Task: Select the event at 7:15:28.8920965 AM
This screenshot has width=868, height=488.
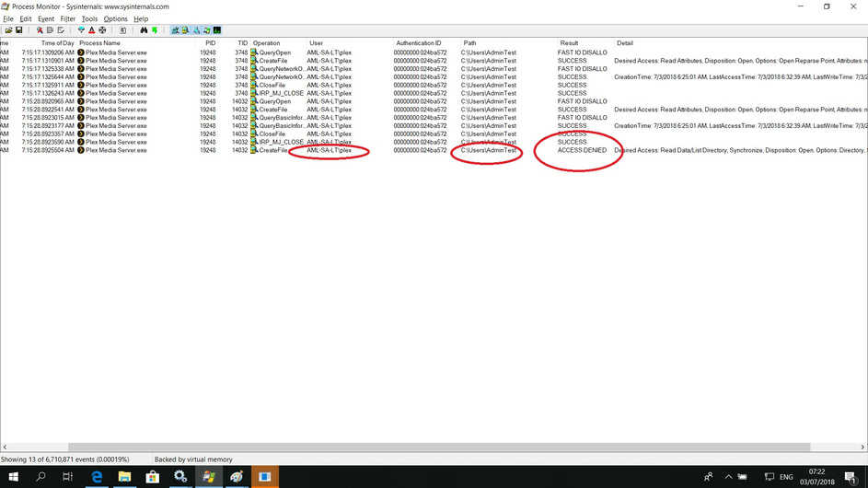Action: [x=434, y=101]
